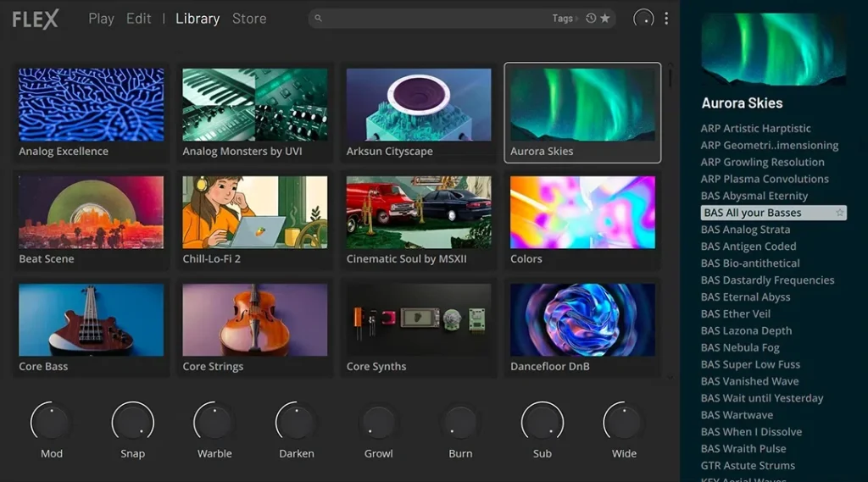Viewport: 868px width, 482px height.
Task: Click the search magnifier icon
Action: [x=319, y=19]
